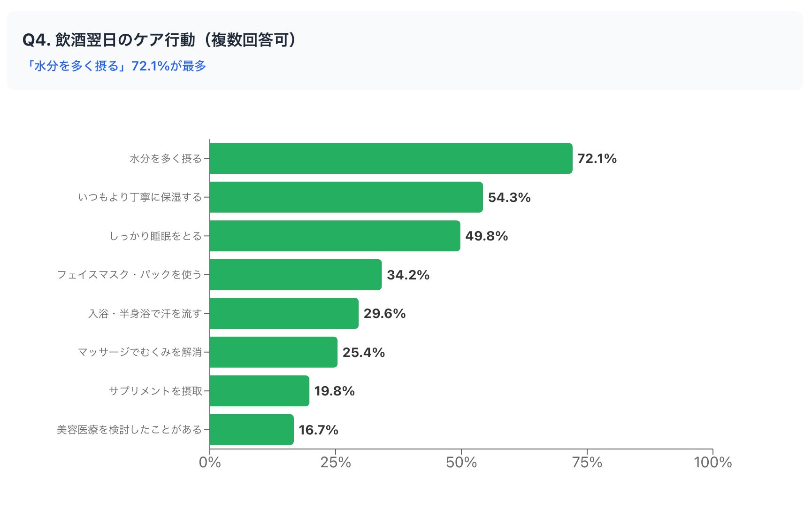This screenshot has width=812, height=511.
Task: Click the 100% axis tick label
Action: pos(713,463)
